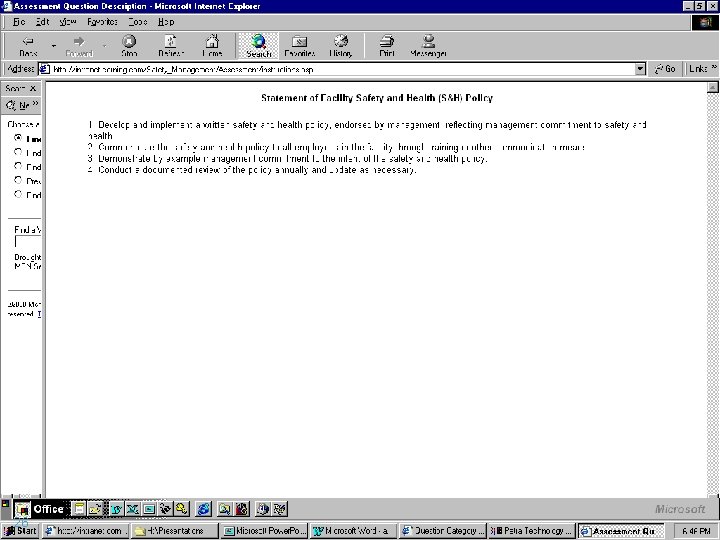The width and height of the screenshot is (720, 540).
Task: Launch Excel from Office shortcut bar
Action: pyautogui.click(x=133, y=509)
